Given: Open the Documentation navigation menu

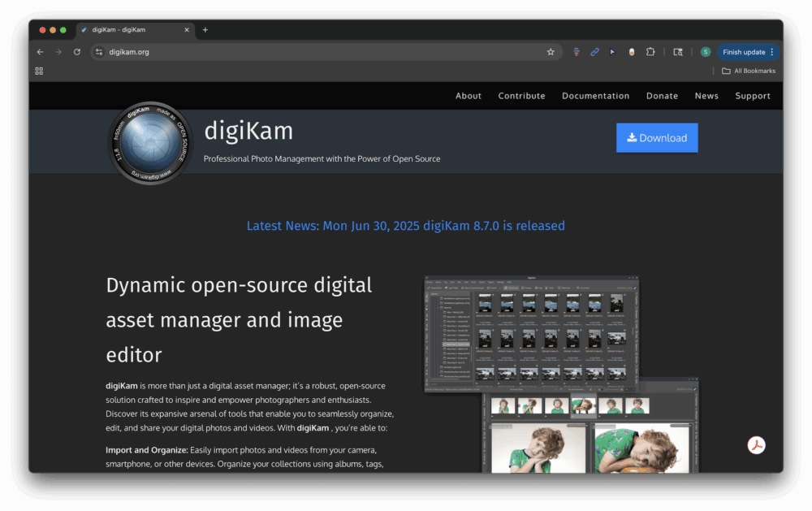Looking at the screenshot, I should [x=595, y=95].
